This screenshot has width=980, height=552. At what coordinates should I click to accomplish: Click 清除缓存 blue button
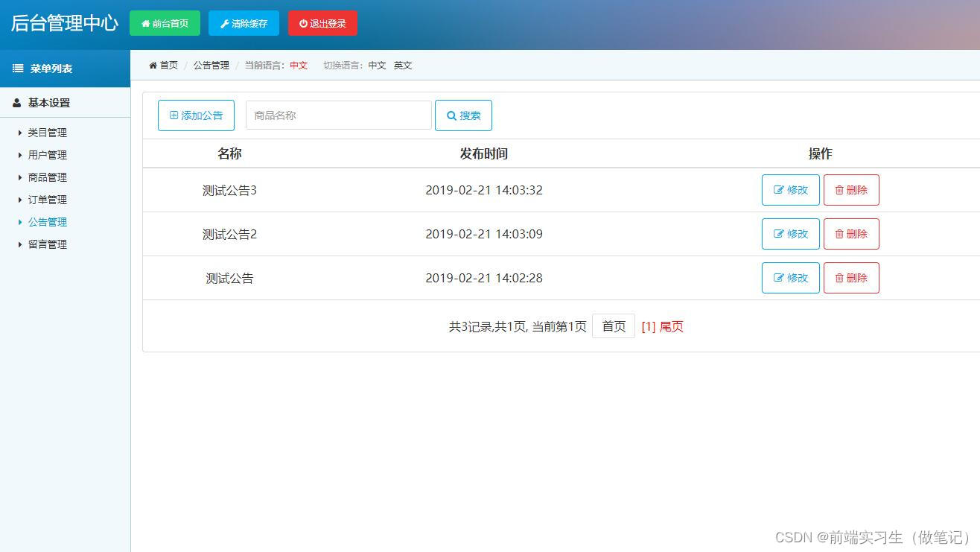point(244,23)
